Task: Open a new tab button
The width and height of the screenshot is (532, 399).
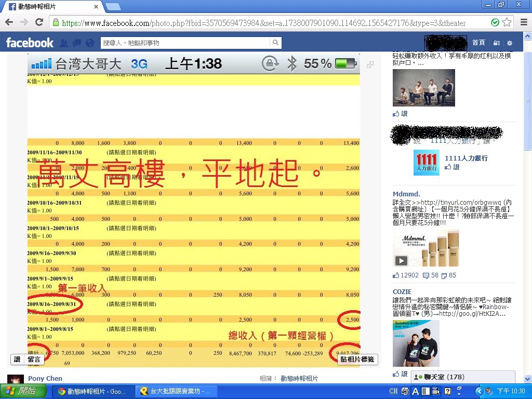Action: point(113,6)
